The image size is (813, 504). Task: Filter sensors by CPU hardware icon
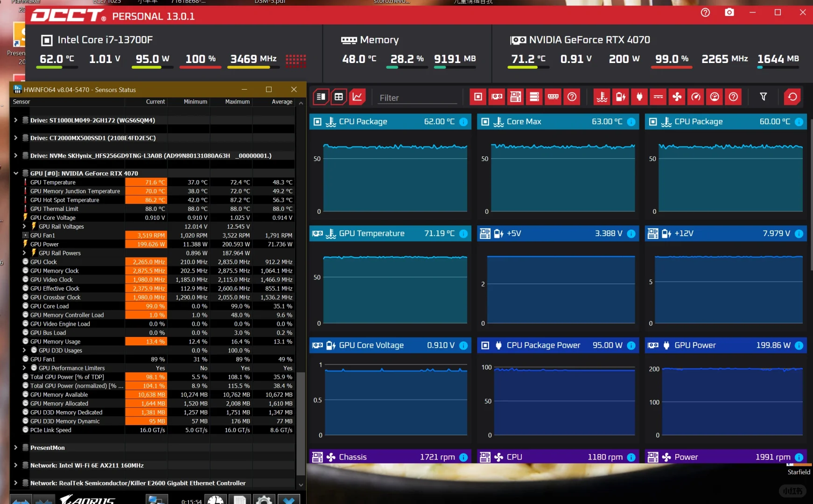click(x=478, y=97)
